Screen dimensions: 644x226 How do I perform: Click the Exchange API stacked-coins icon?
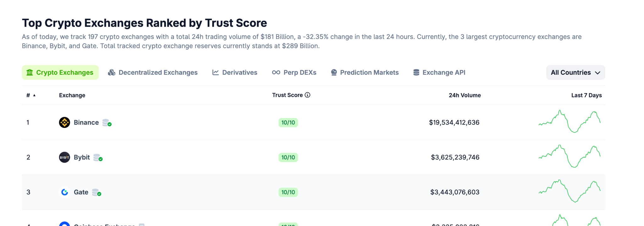416,72
